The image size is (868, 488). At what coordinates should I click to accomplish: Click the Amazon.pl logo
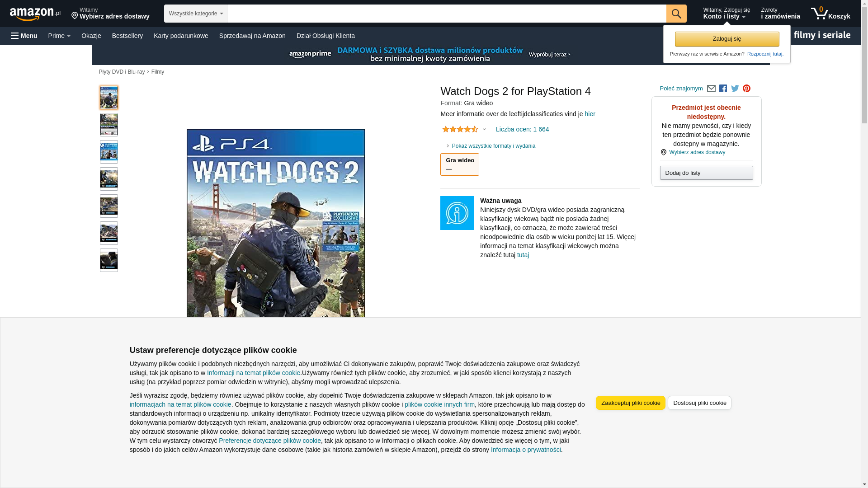35,14
